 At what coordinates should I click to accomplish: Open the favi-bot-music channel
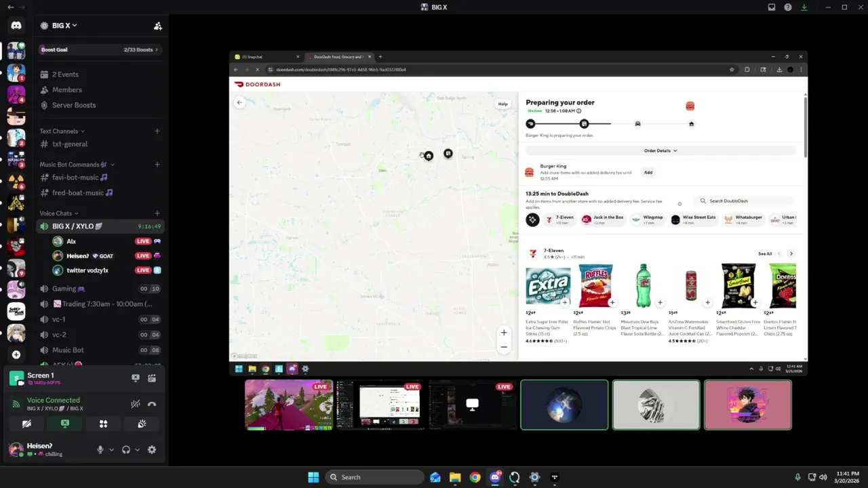pyautogui.click(x=99, y=178)
